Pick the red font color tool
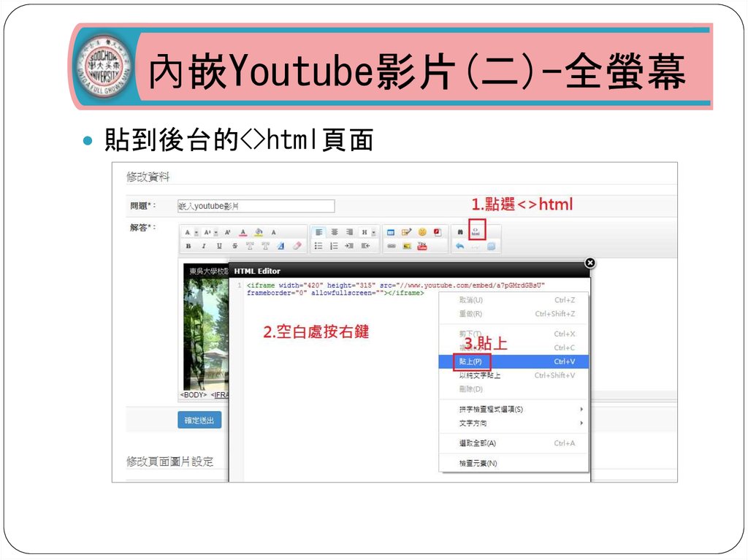Image resolution: width=748 pixels, height=560 pixels. tap(243, 232)
